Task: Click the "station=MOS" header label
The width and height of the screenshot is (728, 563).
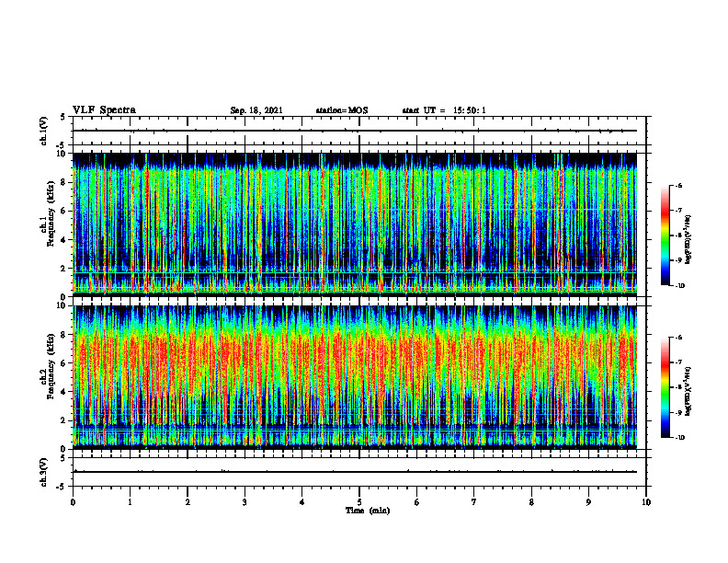Action: pyautogui.click(x=342, y=110)
